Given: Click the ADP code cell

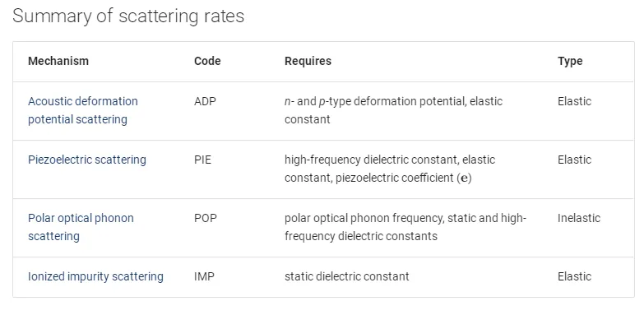Looking at the screenshot, I should (205, 101).
